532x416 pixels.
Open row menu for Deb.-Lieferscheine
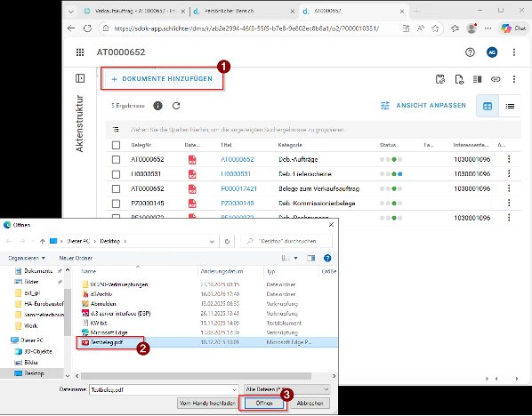point(509,173)
